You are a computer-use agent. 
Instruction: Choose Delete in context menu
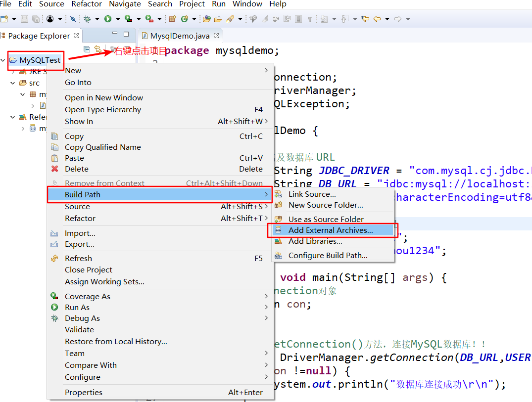pos(160,169)
